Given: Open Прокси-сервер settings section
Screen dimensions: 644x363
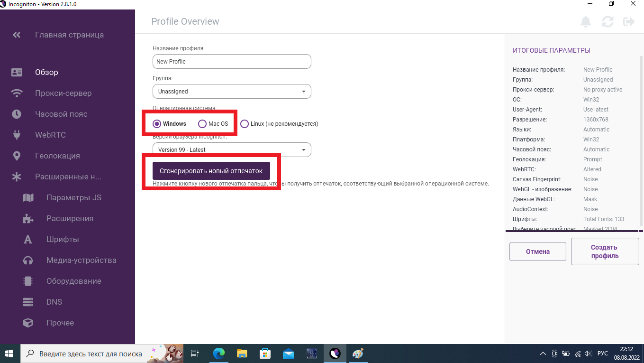Looking at the screenshot, I should tap(63, 93).
